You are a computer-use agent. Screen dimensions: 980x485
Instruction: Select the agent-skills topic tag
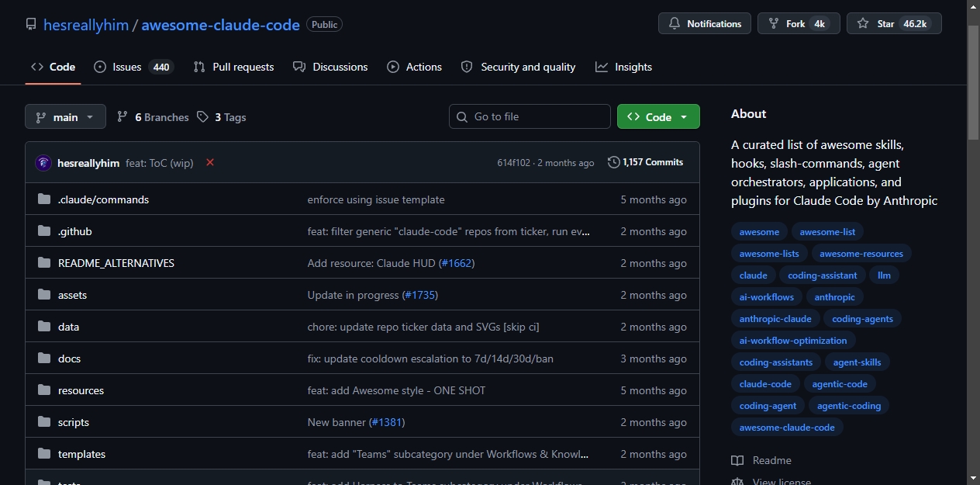click(857, 362)
